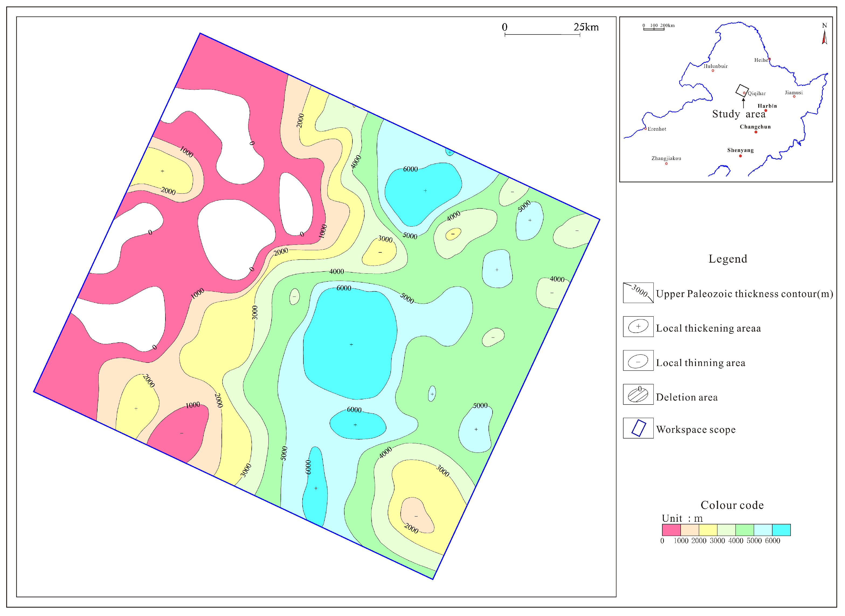Click the Hulunbuir city label
845x616 pixels.
[x=716, y=66]
